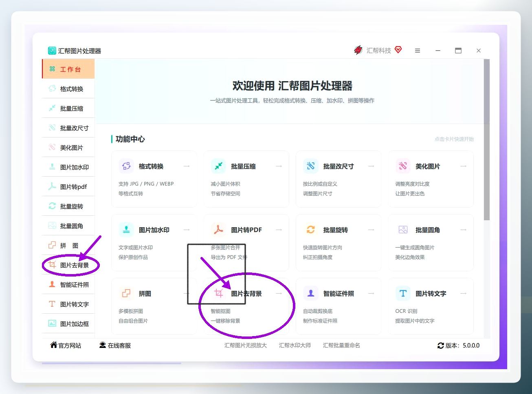Image resolution: width=532 pixels, height=394 pixels.
Task: Click the vertical scrollbar thumb
Action: click(487, 139)
